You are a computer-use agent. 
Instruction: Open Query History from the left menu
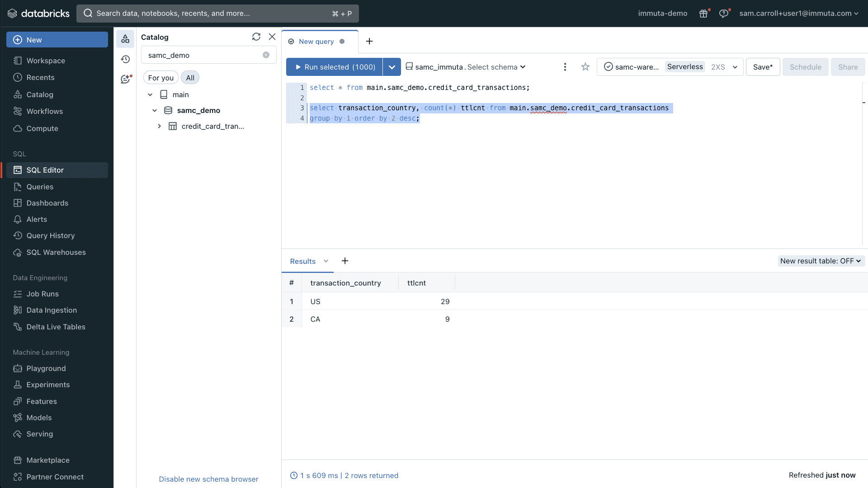point(50,235)
